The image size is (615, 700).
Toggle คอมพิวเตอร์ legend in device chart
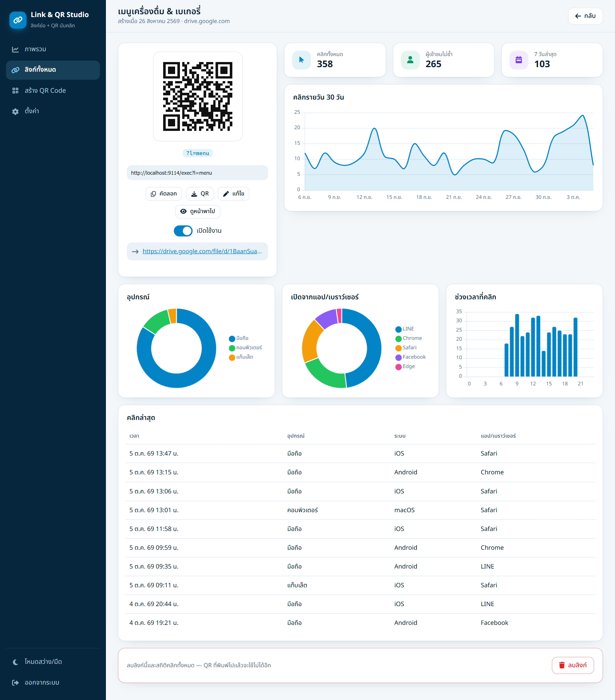[x=245, y=348]
